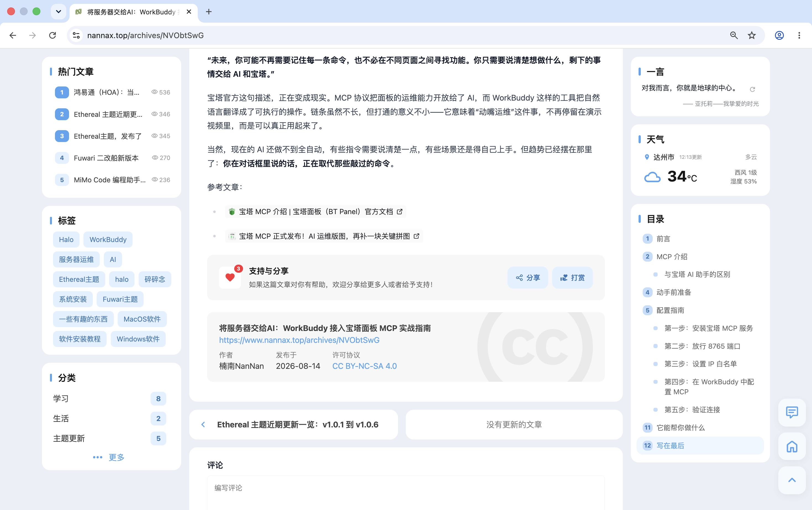Open the 宝塔 MCP 介绍 official docs link
This screenshot has height=510, width=812.
pyautogui.click(x=316, y=212)
